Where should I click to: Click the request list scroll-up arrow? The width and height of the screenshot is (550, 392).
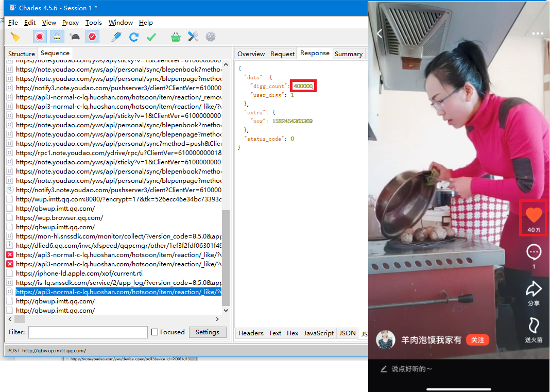(x=226, y=64)
